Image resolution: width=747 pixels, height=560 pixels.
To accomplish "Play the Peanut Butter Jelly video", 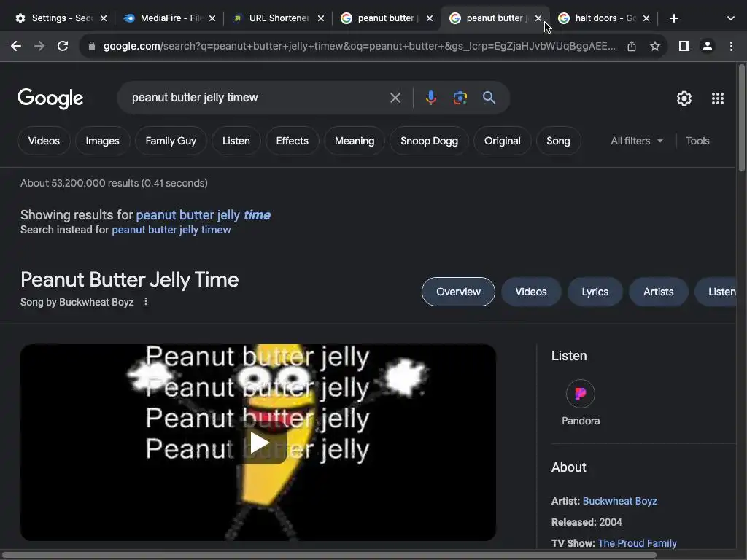I will click(259, 443).
